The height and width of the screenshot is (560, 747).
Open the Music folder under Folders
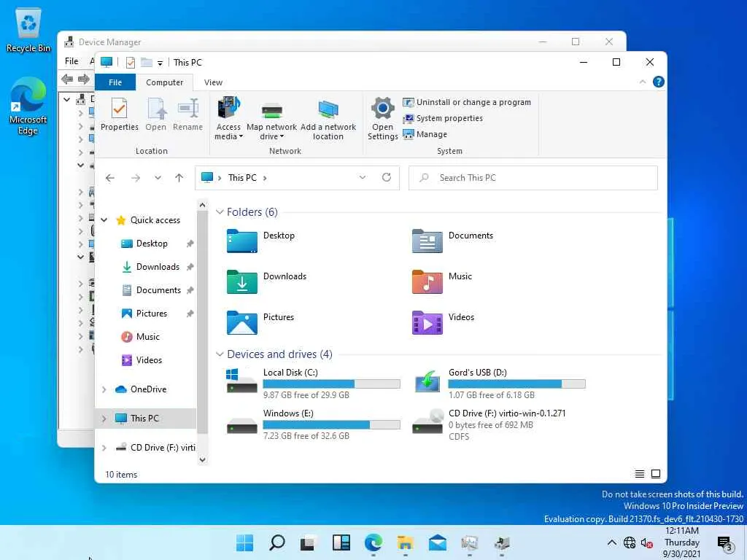pyautogui.click(x=441, y=281)
